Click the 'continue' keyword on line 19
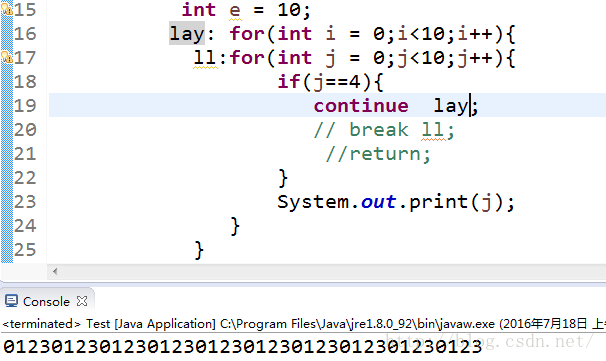606x361 pixels. pyautogui.click(x=361, y=106)
